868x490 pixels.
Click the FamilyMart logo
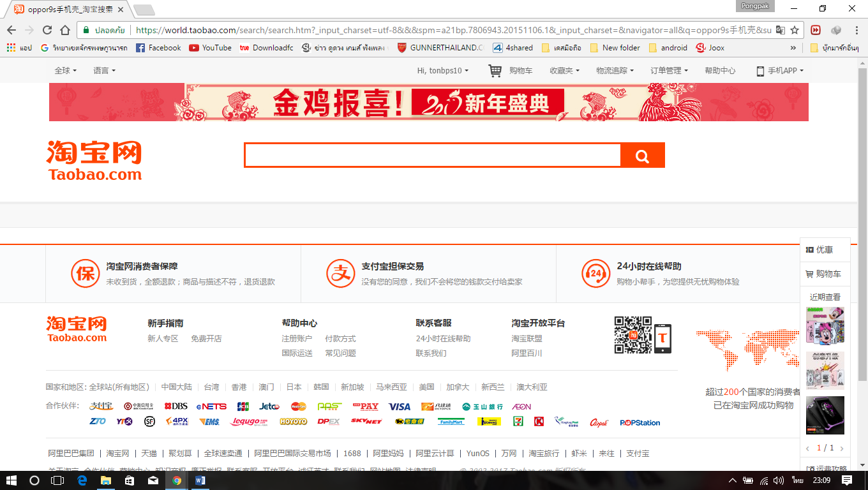click(451, 422)
